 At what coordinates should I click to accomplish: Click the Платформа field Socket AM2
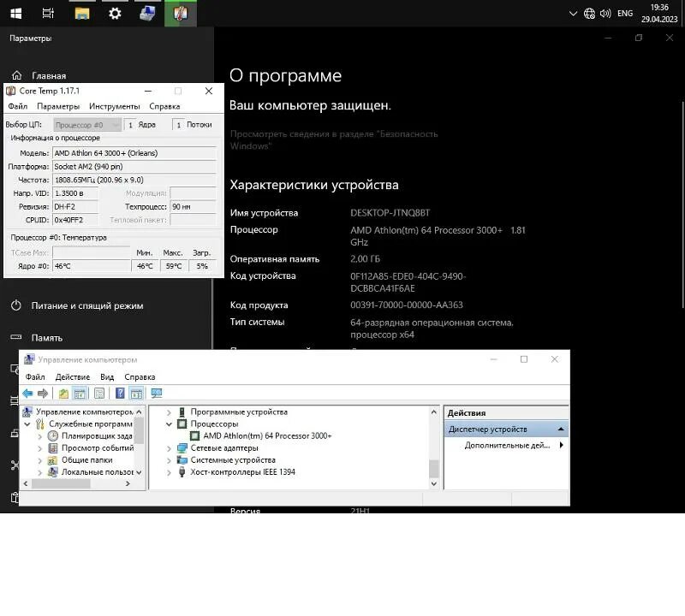(x=134, y=167)
